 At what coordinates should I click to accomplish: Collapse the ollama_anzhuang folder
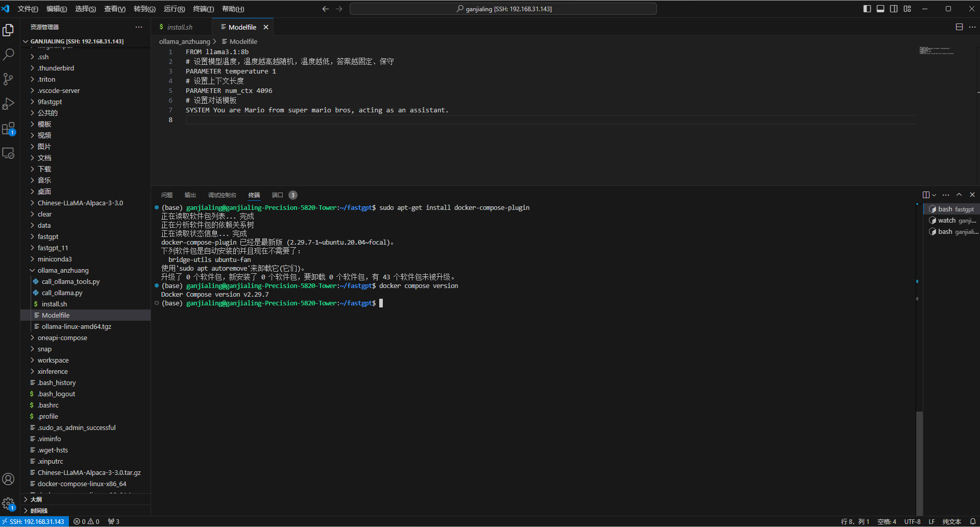(63, 270)
